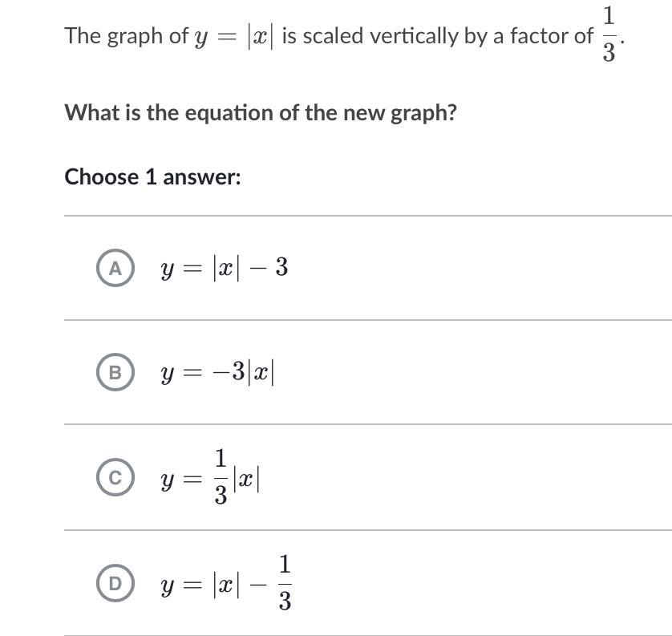Select the radio button for choice A
The height and width of the screenshot is (636, 672).
[x=115, y=269]
